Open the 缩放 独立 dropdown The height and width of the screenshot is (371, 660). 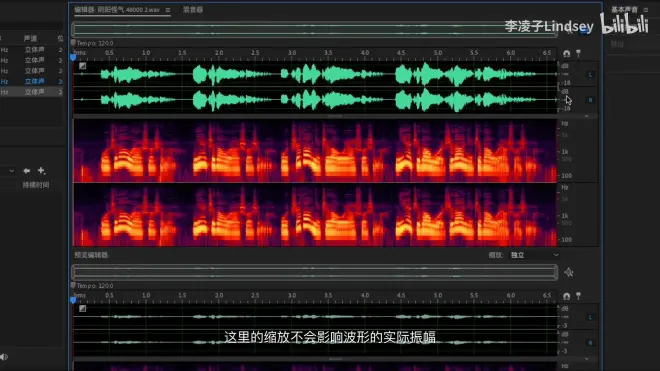[x=534, y=255]
